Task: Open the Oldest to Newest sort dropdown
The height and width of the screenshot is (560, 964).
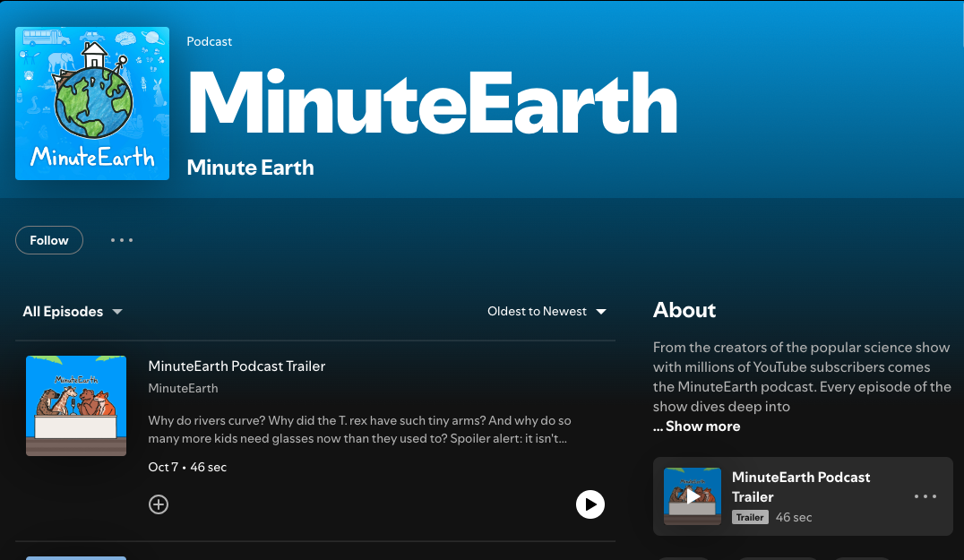Action: click(x=547, y=312)
